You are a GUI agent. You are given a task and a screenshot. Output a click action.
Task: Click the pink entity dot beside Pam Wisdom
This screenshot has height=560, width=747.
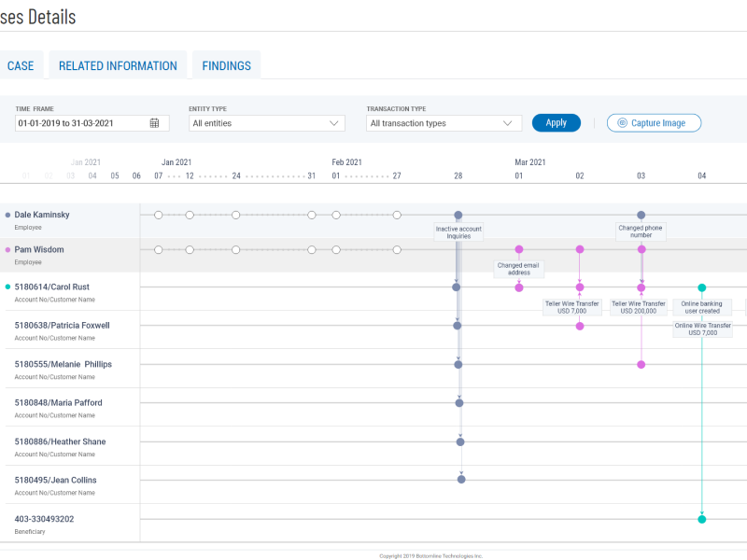7,249
